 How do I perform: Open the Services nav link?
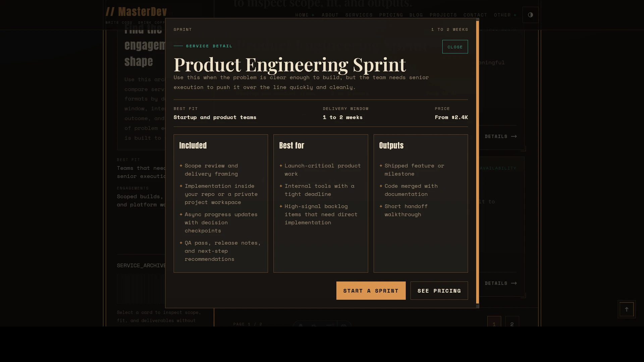359,15
